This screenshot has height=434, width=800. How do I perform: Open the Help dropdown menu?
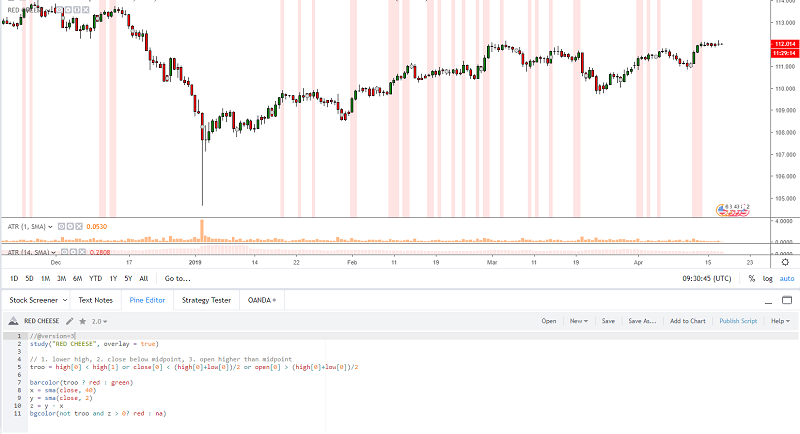781,321
